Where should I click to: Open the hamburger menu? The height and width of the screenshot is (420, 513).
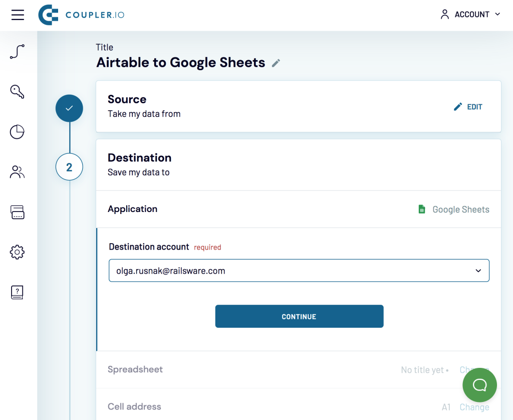pos(18,15)
